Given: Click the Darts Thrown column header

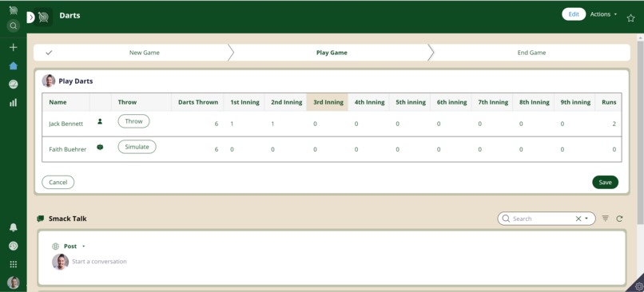Looking at the screenshot, I should (198, 102).
